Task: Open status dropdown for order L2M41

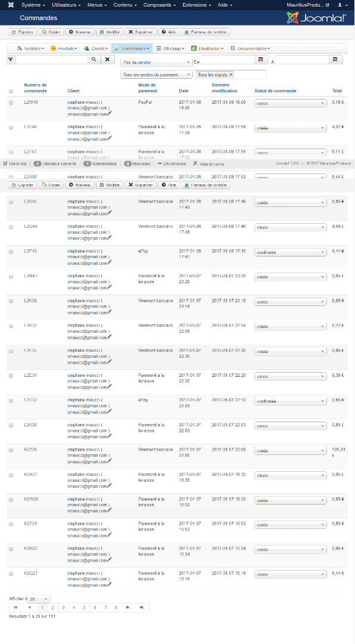Action: tap(291, 277)
